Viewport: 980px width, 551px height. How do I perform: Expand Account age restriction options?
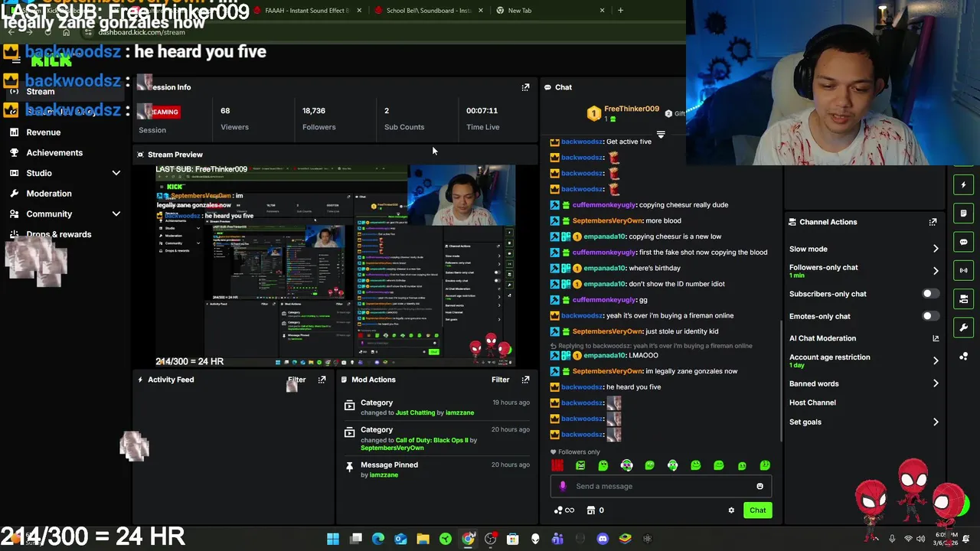(935, 360)
